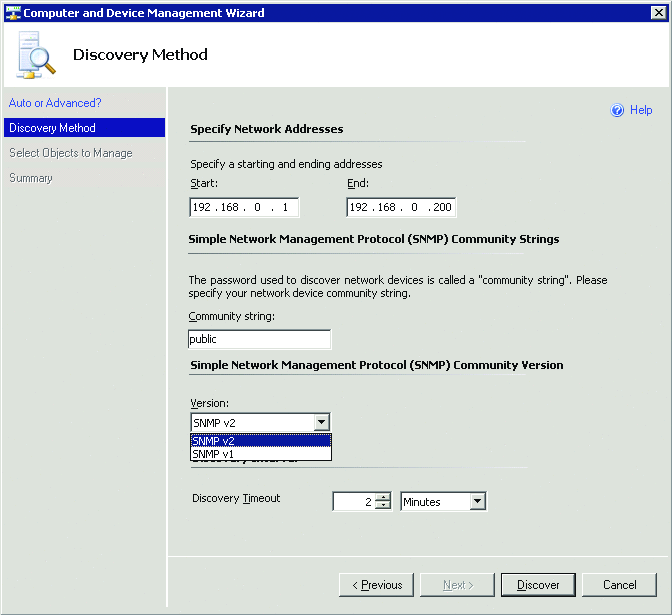Collapse the SNMP Version dropdown arrow

[321, 423]
